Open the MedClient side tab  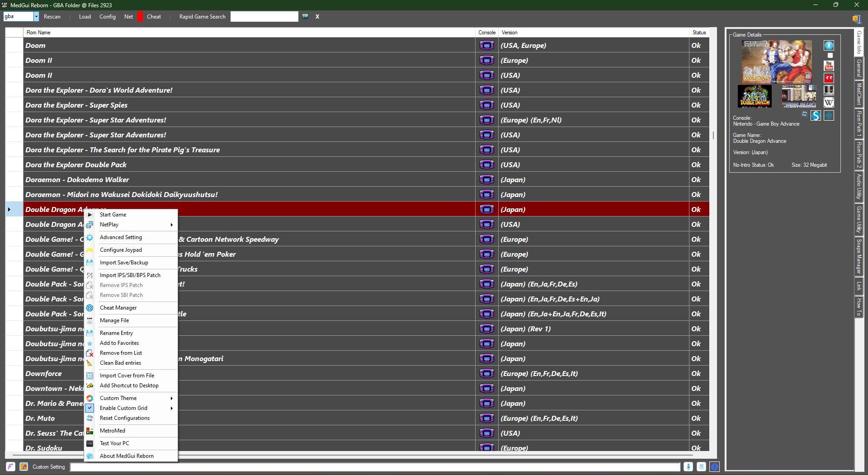[x=859, y=94]
